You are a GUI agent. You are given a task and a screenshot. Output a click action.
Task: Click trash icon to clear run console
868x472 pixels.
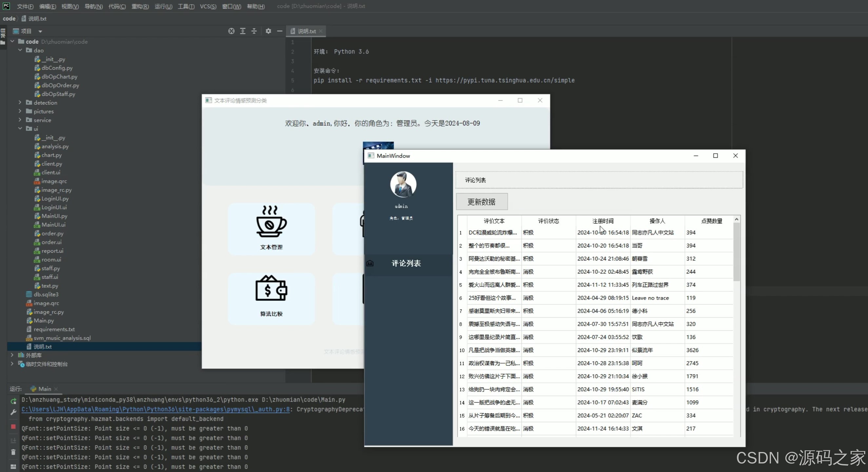point(13,452)
